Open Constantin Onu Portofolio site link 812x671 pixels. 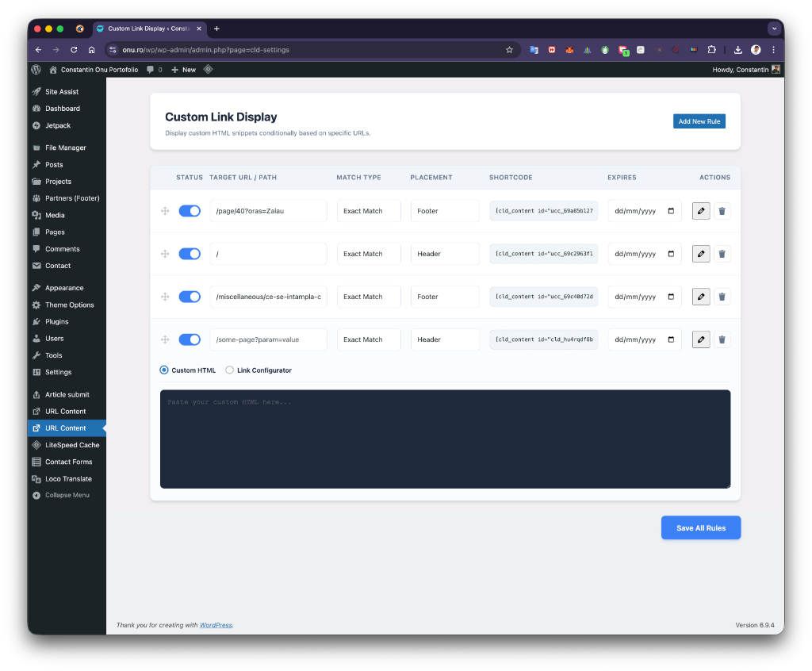[x=94, y=70]
